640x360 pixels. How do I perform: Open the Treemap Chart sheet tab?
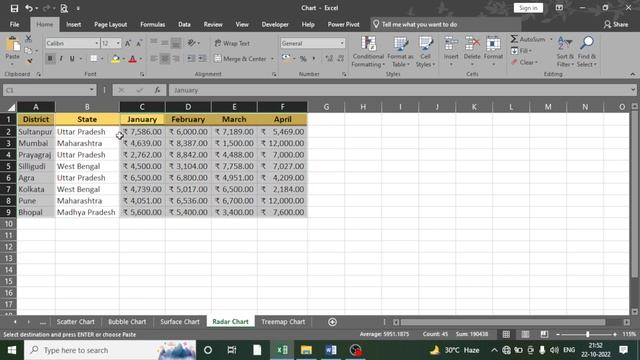click(x=283, y=322)
